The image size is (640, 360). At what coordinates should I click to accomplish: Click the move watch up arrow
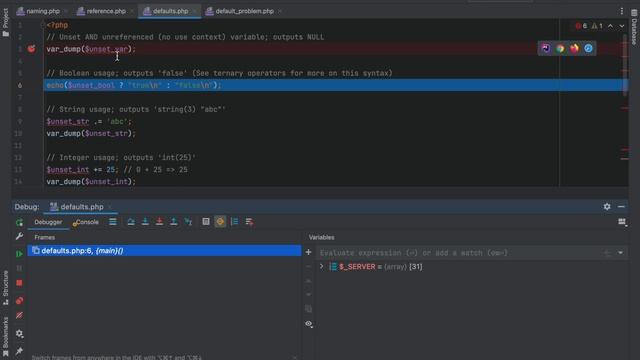click(x=309, y=281)
